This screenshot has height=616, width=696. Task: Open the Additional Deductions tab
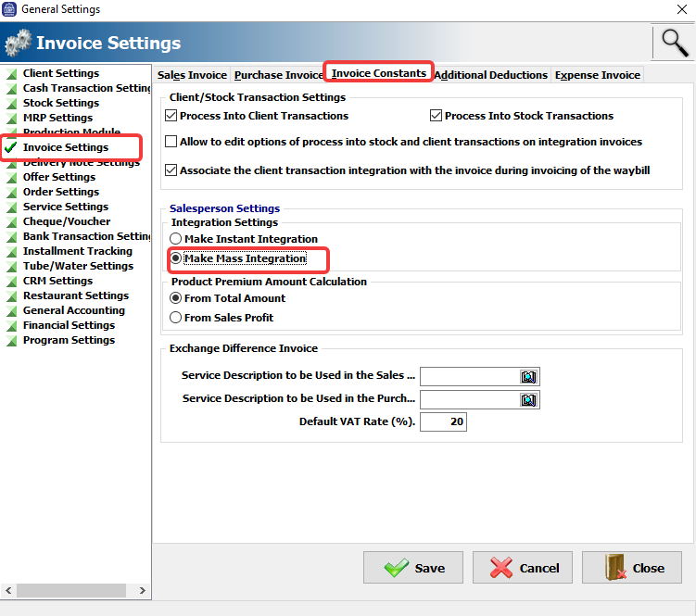click(491, 75)
